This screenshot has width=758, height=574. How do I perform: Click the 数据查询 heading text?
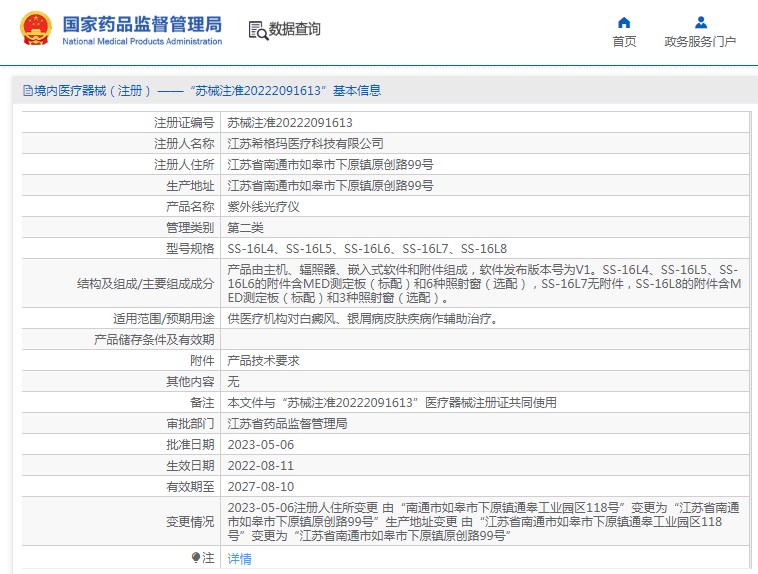click(x=294, y=29)
